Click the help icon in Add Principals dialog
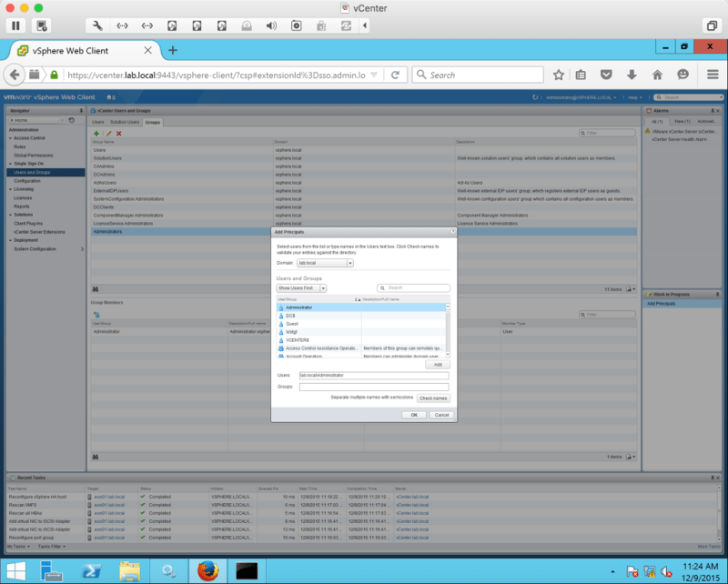 point(452,232)
